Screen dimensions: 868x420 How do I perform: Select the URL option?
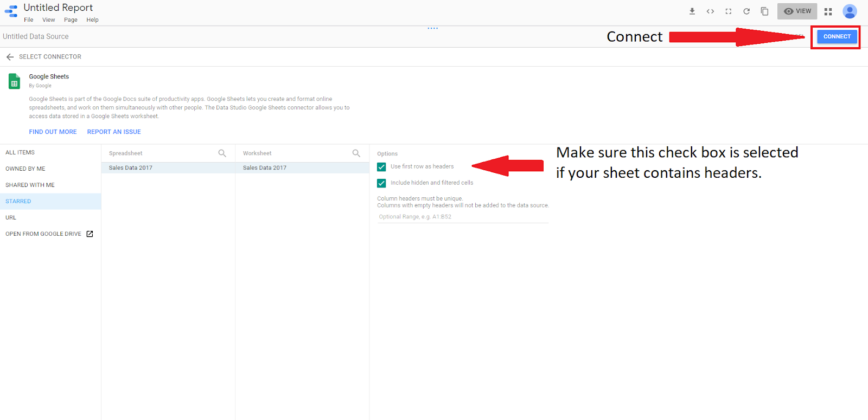(50, 218)
